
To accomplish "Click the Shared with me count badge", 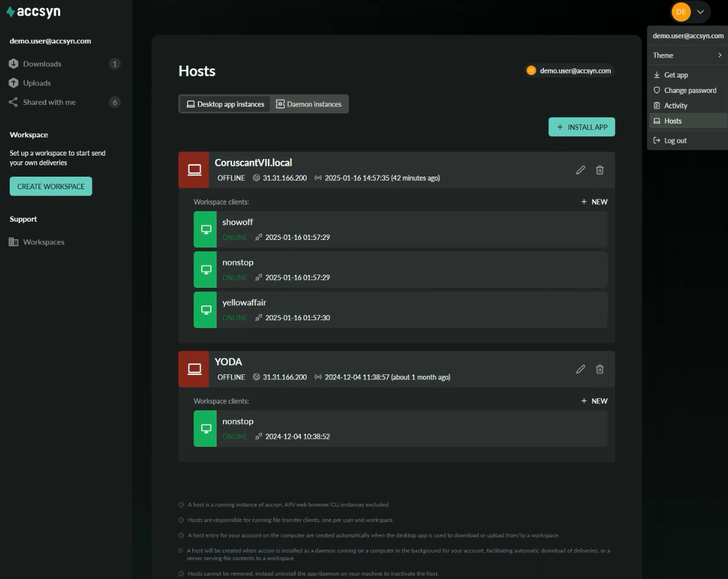I will tap(115, 103).
